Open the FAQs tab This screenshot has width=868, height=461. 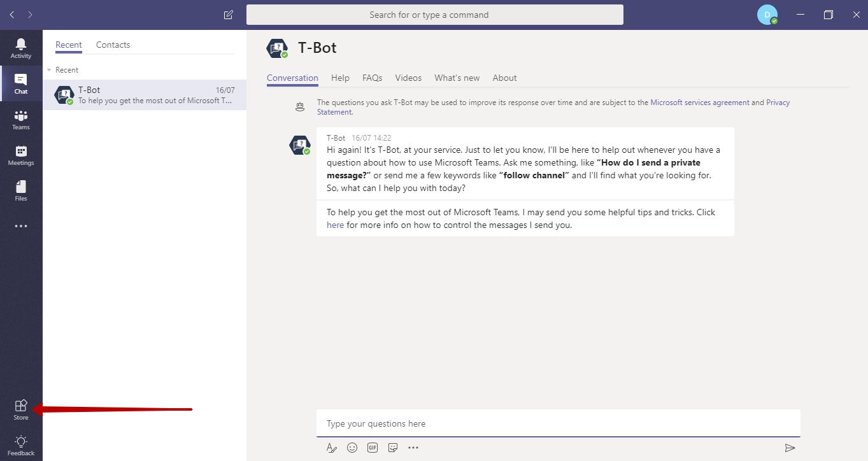(373, 78)
